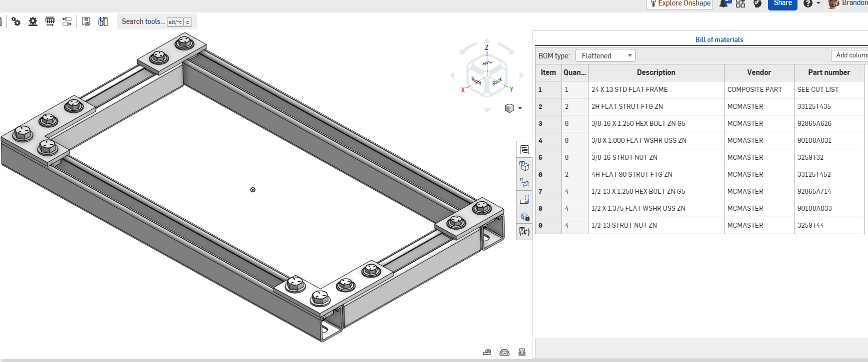868x362 pixels.
Task: Rotate view with the cube's up arrow
Action: pos(487,41)
